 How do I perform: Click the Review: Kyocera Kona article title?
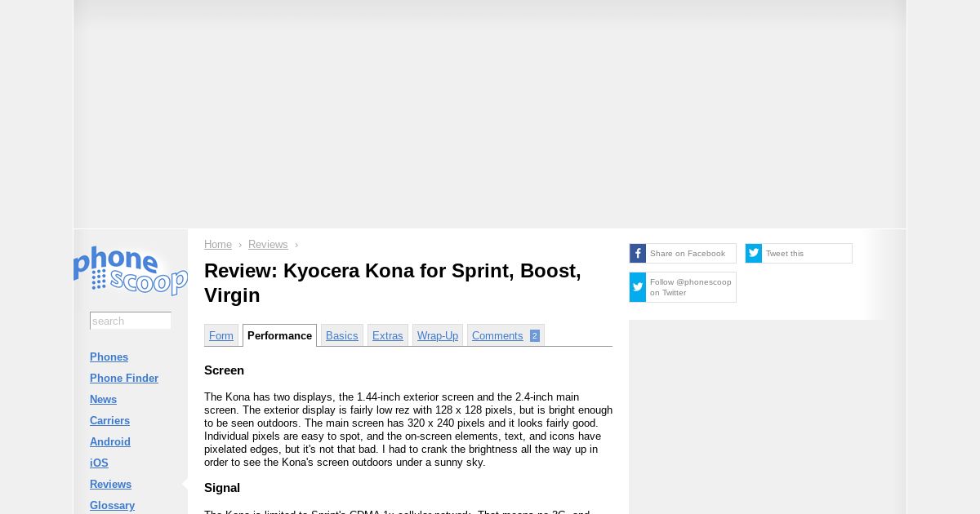pyautogui.click(x=393, y=283)
